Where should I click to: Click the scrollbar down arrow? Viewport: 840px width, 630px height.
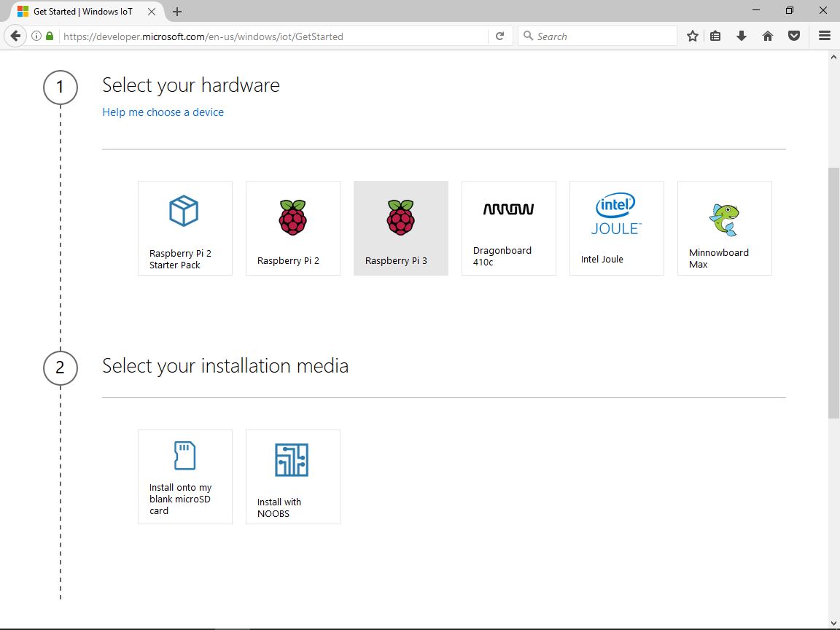[833, 623]
